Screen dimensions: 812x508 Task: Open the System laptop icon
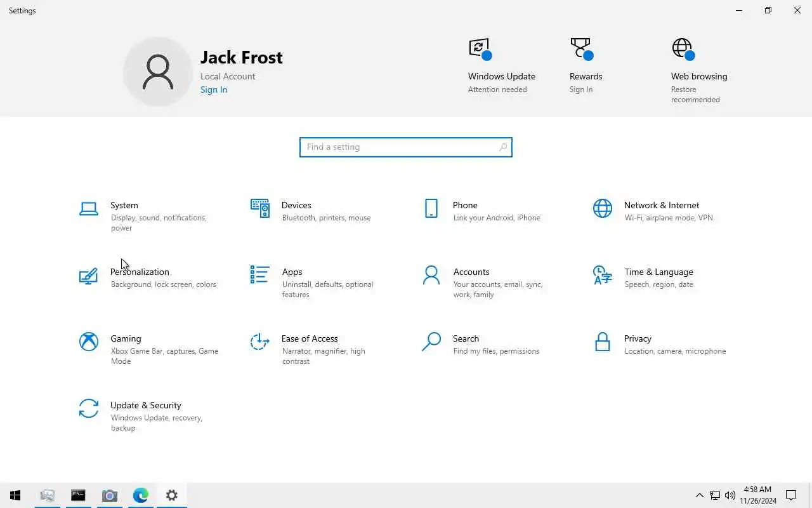[89, 208]
